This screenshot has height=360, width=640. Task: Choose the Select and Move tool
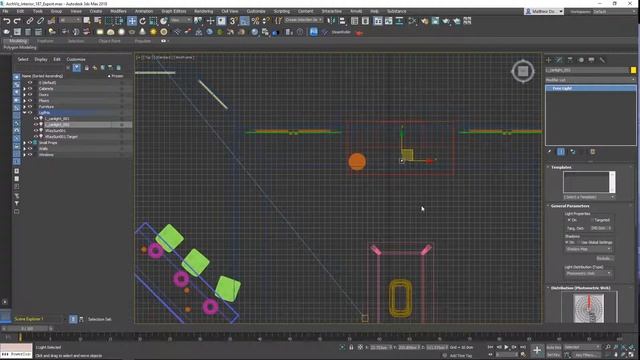[132, 21]
